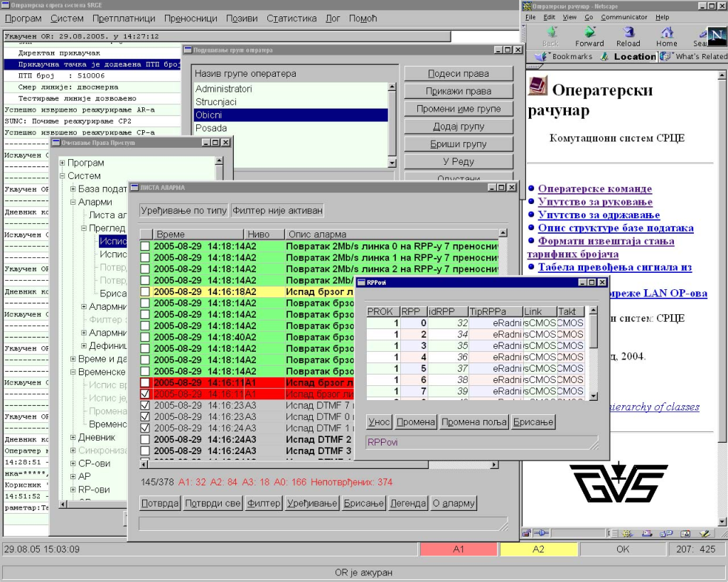Uncheck the checked red A1 alarm row checkbox
This screenshot has width=728, height=582.
(145, 393)
